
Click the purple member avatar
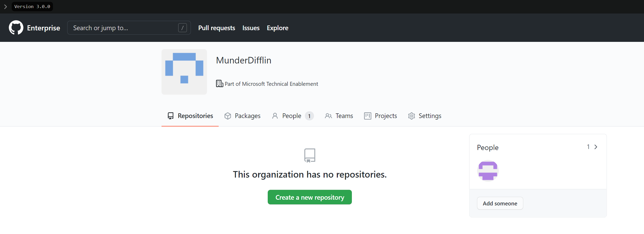(488, 171)
